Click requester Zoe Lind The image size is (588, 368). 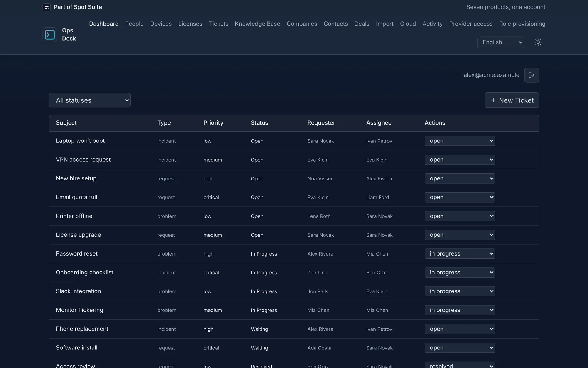[x=317, y=273]
